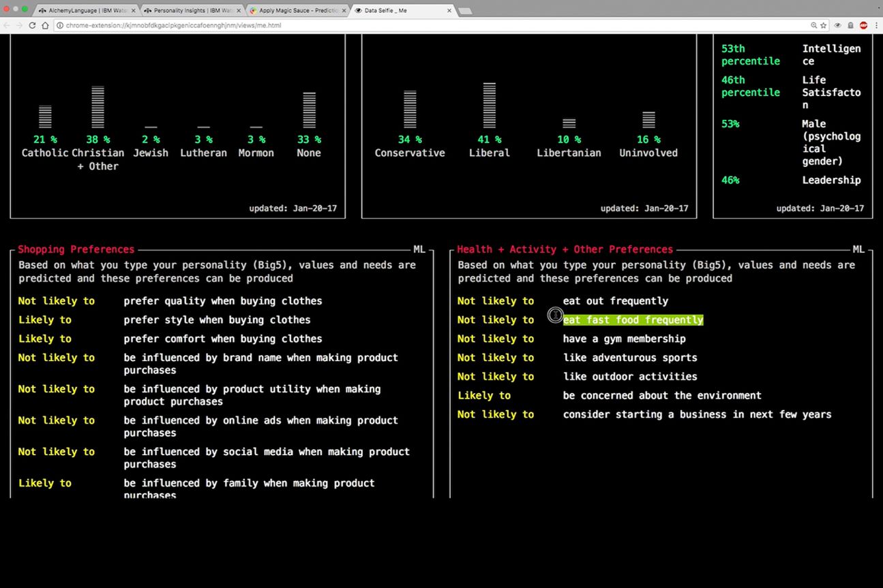This screenshot has width=883, height=588.
Task: Open the Chrome three-dot menu
Action: [875, 25]
